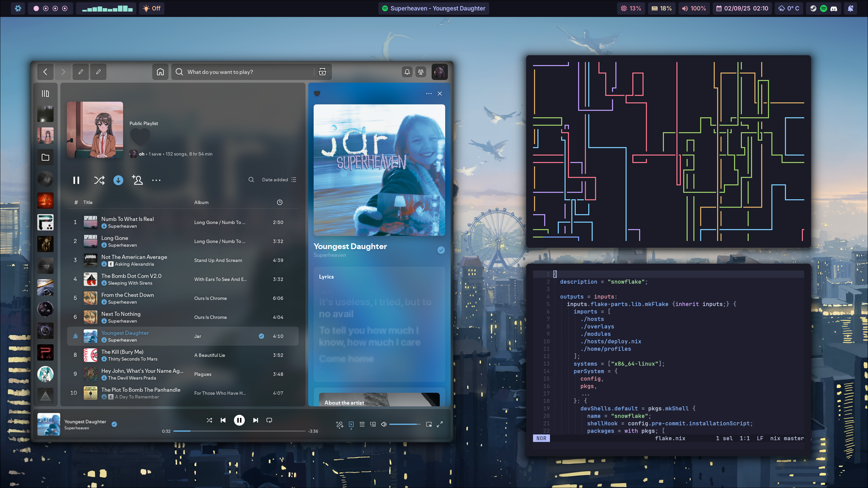This screenshot has width=868, height=488.
Task: Open more options in Now Playing panel
Action: (429, 94)
